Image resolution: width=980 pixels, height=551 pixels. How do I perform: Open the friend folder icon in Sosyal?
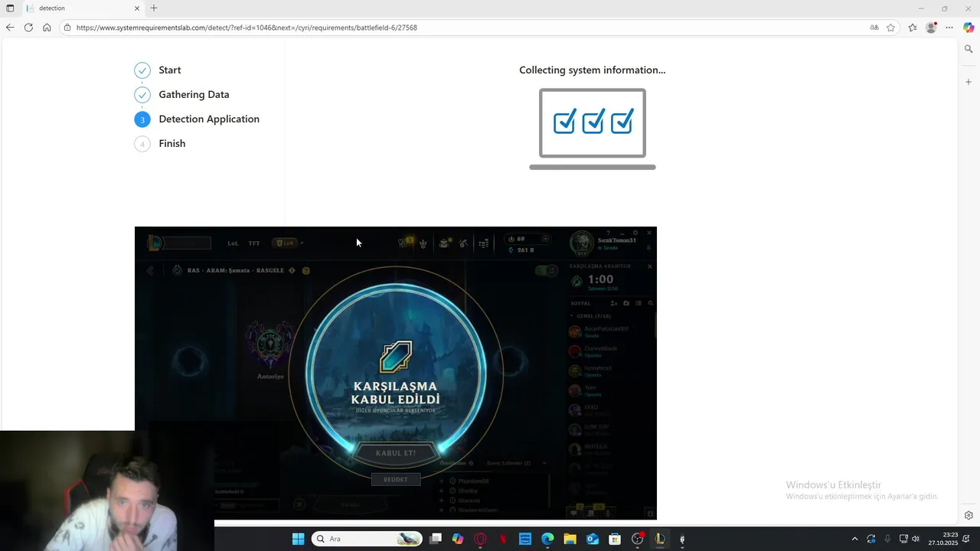point(626,303)
